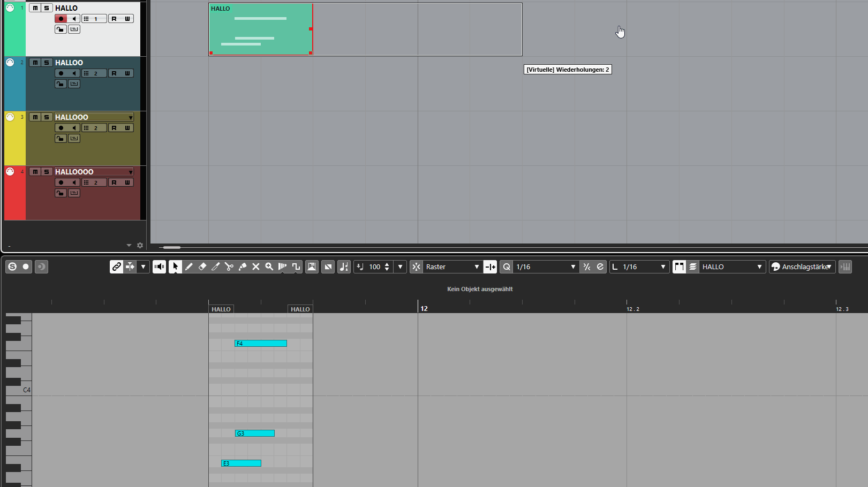This screenshot has height=487, width=868.
Task: Toggle Link Project and Editor Cursors
Action: (116, 267)
